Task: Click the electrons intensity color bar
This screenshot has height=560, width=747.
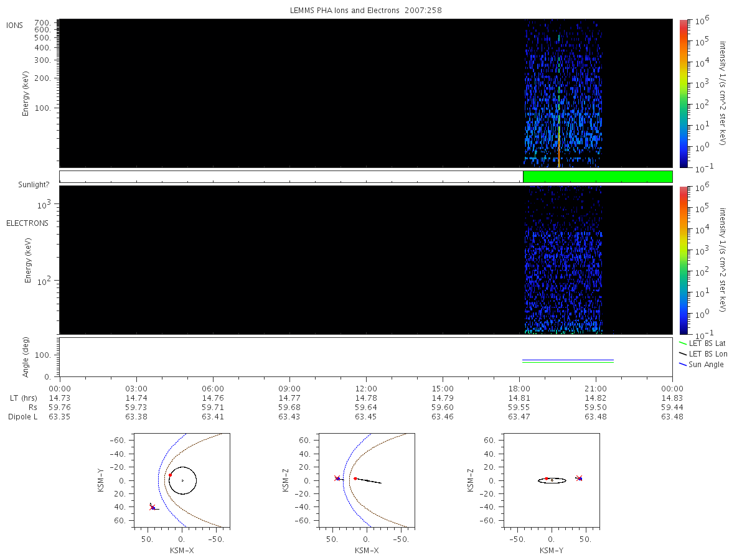Action: coord(684,260)
